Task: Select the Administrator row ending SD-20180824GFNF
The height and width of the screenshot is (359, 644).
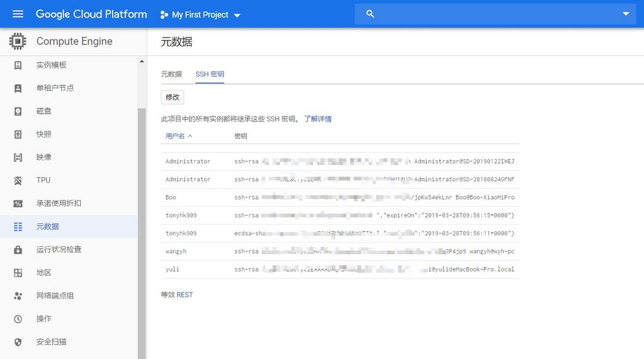Action: [340, 179]
